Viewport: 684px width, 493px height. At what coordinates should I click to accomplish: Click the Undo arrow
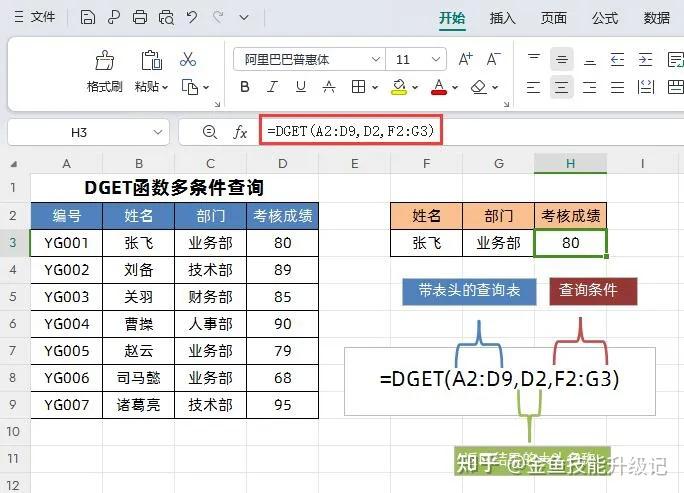(x=192, y=17)
